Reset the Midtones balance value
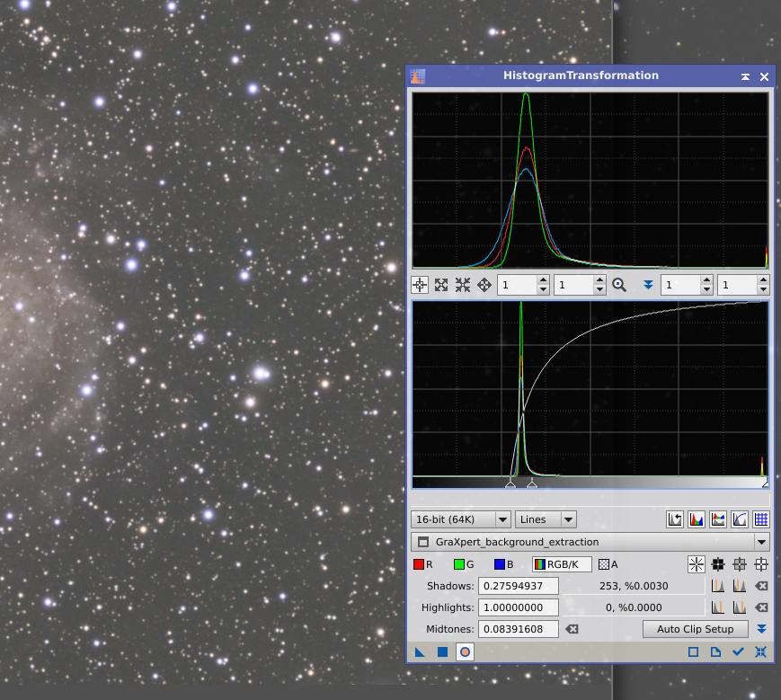Image resolution: width=781 pixels, height=700 pixels. coord(572,629)
